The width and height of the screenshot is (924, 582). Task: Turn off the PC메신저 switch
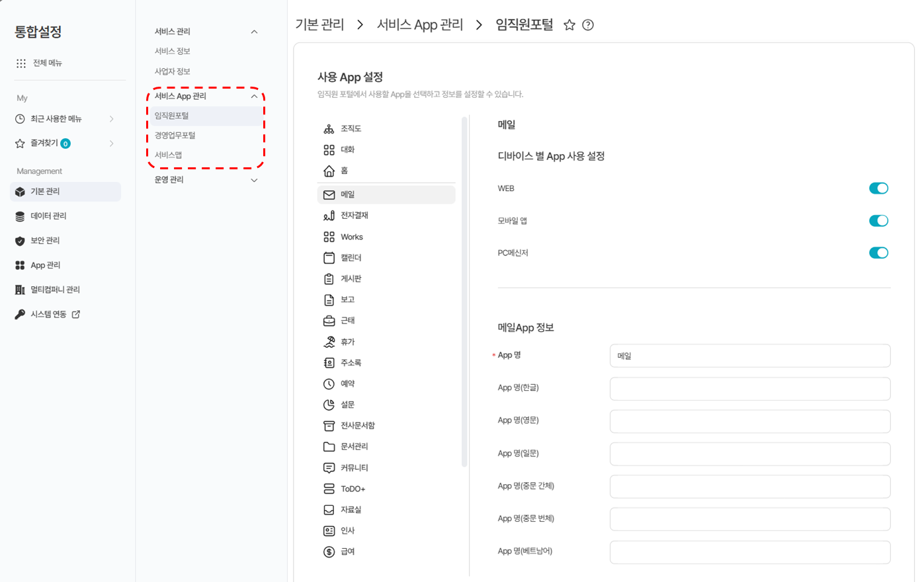coord(878,253)
